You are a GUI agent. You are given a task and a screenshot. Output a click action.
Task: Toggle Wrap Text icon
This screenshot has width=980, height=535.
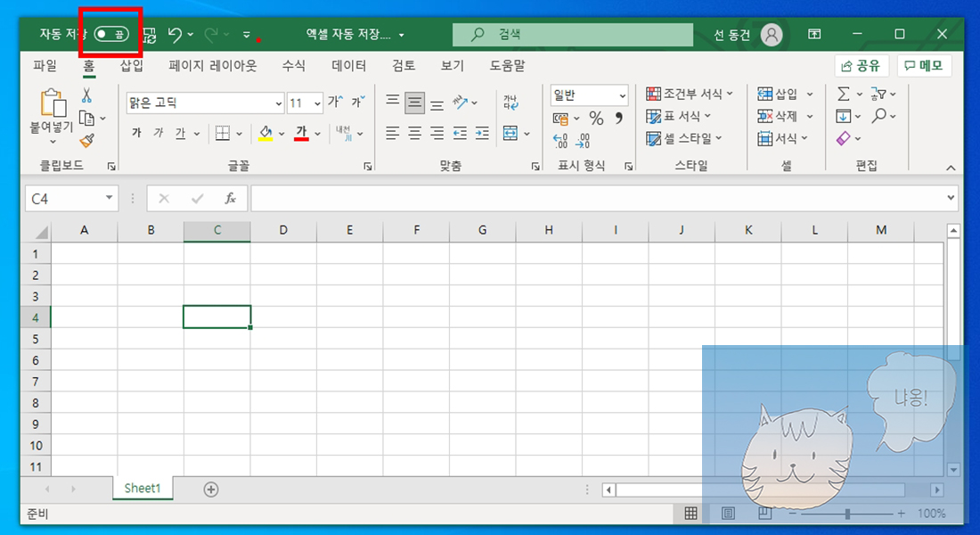click(510, 102)
